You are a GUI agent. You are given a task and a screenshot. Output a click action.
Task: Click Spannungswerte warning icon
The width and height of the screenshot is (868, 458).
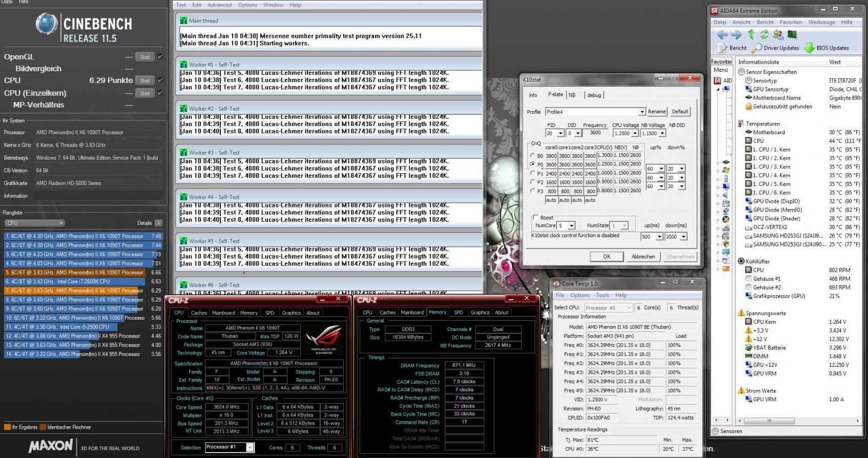(x=741, y=313)
